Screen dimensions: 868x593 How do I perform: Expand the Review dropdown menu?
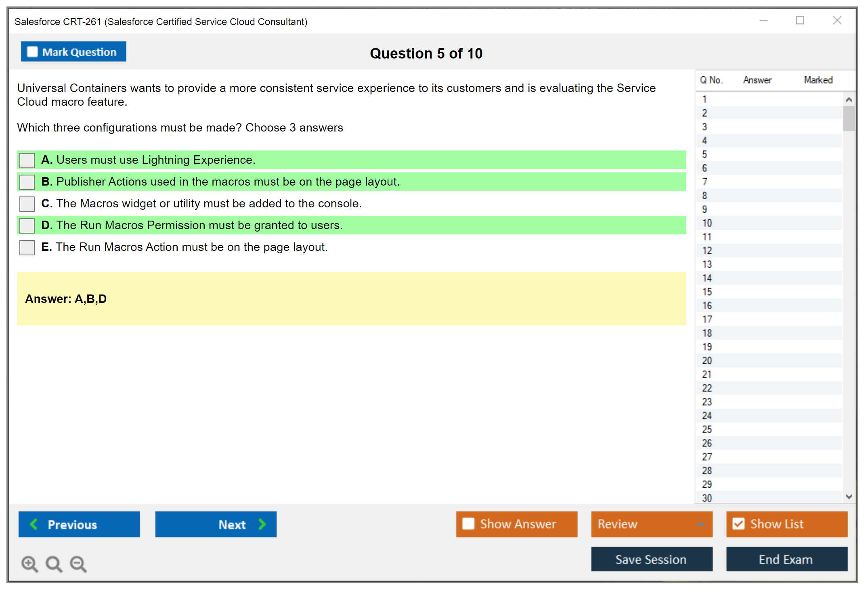tap(700, 524)
